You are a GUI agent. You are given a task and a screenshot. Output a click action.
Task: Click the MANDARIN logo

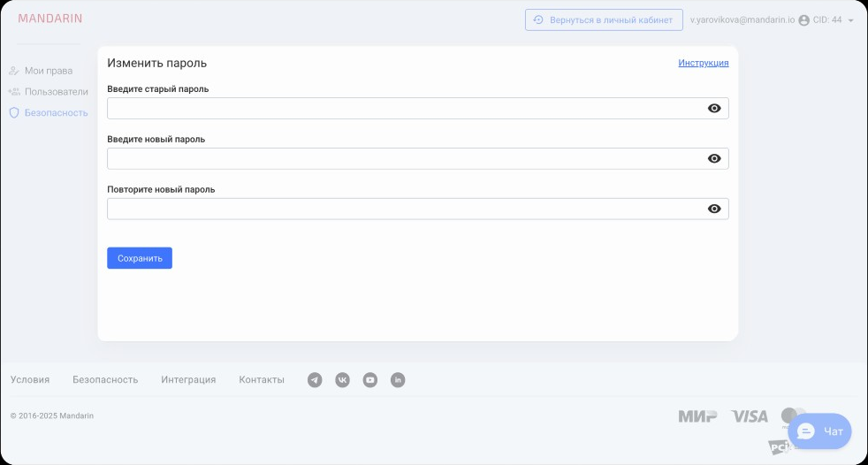click(x=49, y=19)
